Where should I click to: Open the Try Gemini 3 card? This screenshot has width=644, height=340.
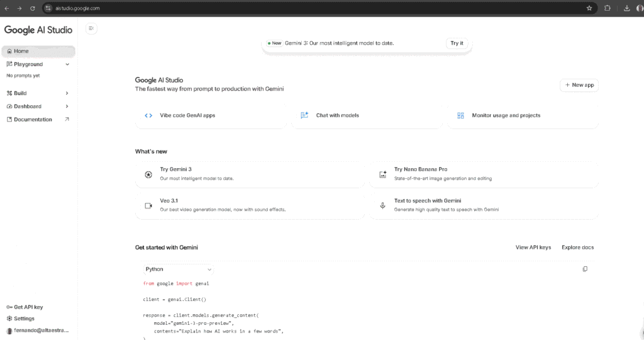coord(250,174)
